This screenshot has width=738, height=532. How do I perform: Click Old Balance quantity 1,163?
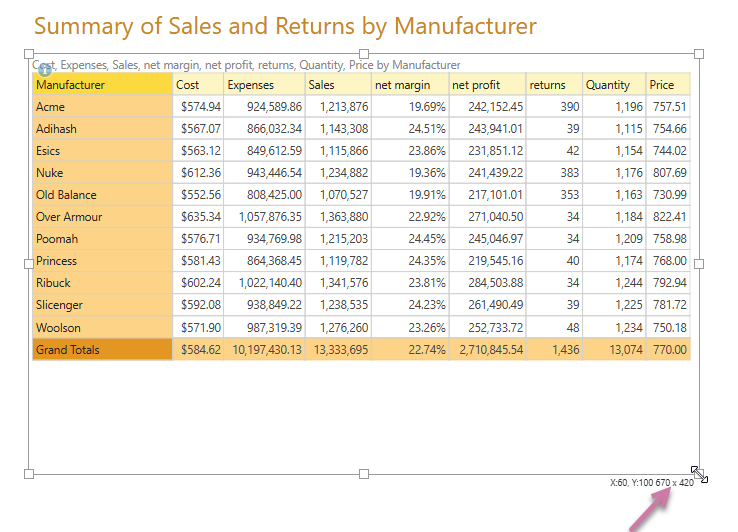coord(629,195)
